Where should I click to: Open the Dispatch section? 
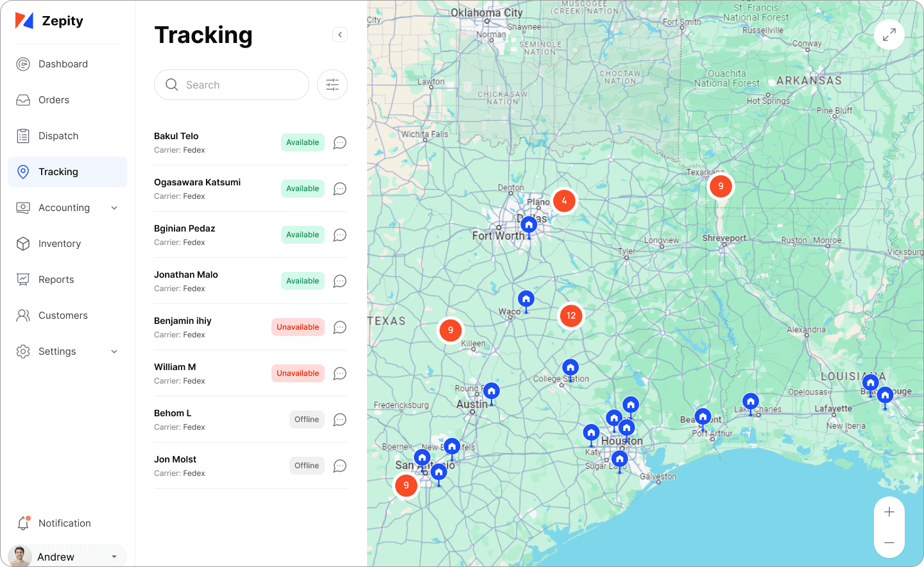point(58,136)
